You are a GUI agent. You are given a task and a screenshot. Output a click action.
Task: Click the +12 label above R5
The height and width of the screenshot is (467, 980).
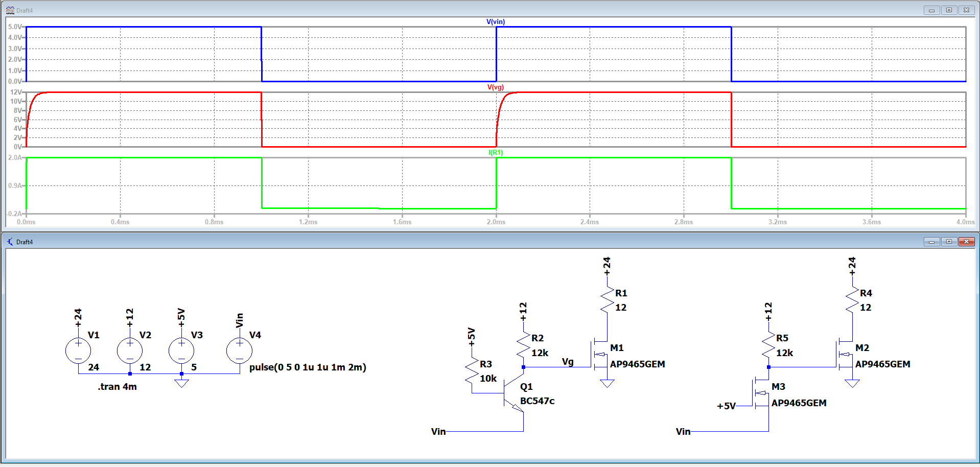coord(768,311)
